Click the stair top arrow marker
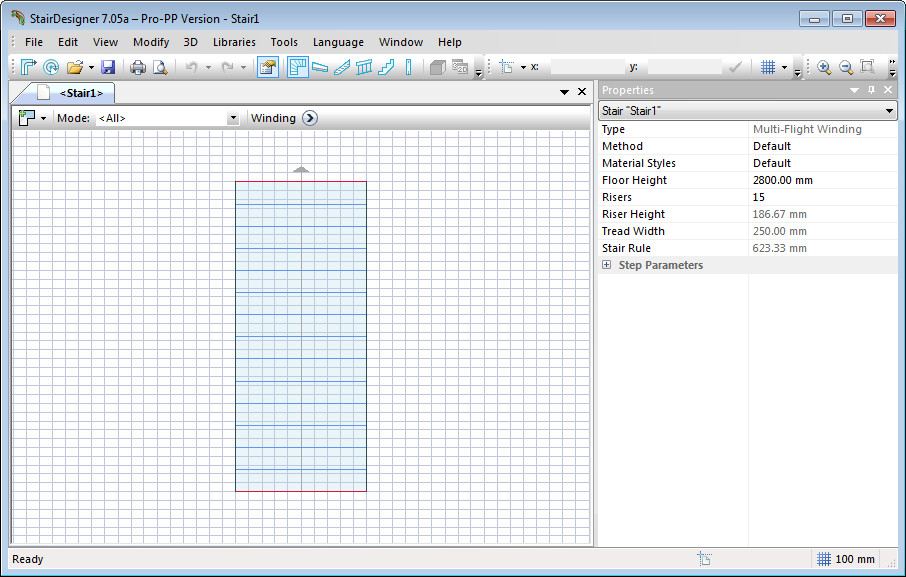 pyautogui.click(x=301, y=169)
